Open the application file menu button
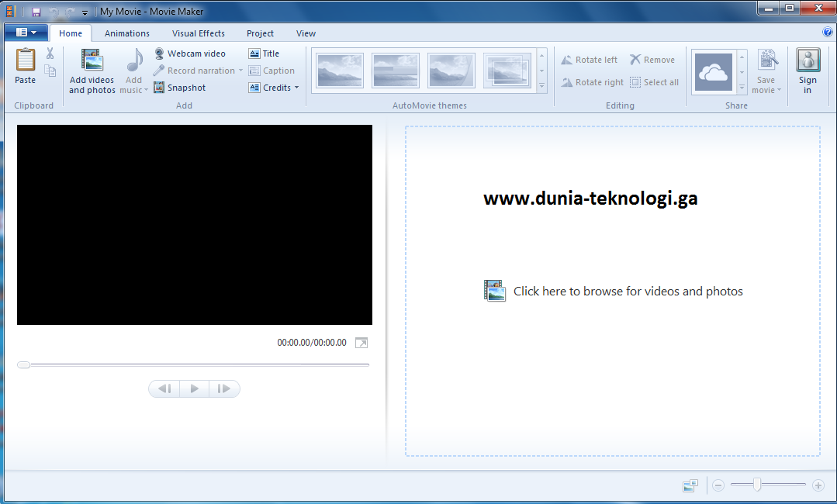 click(26, 33)
